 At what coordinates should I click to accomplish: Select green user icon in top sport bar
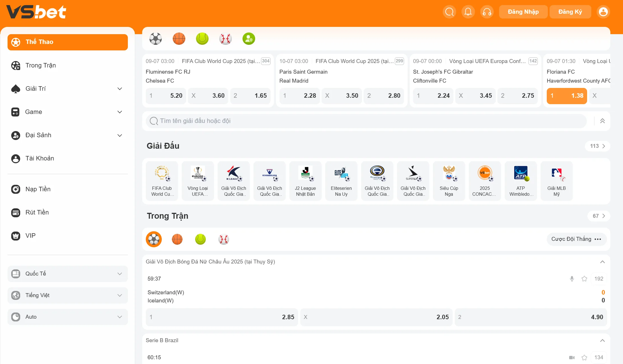249,39
